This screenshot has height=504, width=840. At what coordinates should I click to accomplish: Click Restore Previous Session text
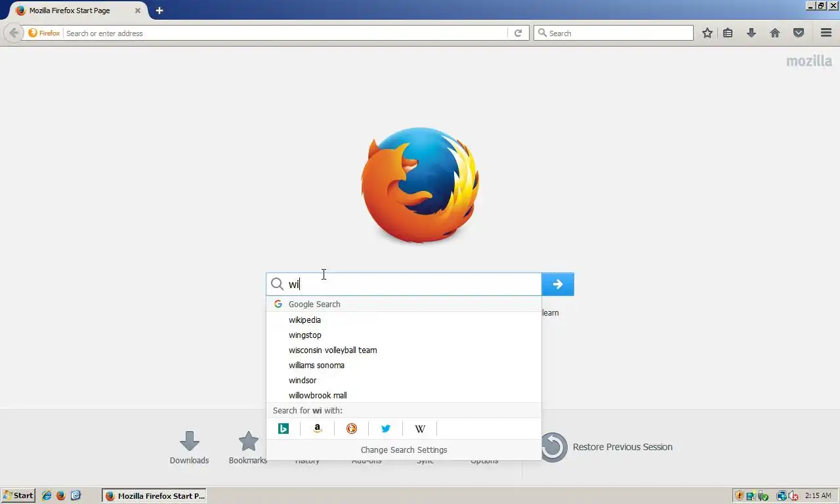click(x=622, y=447)
